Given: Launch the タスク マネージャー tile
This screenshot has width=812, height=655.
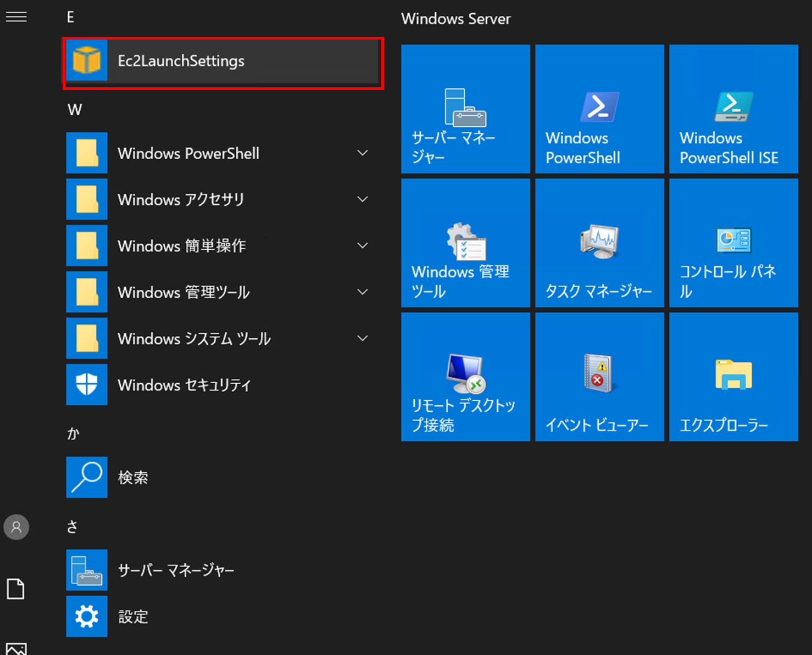Looking at the screenshot, I should [599, 243].
